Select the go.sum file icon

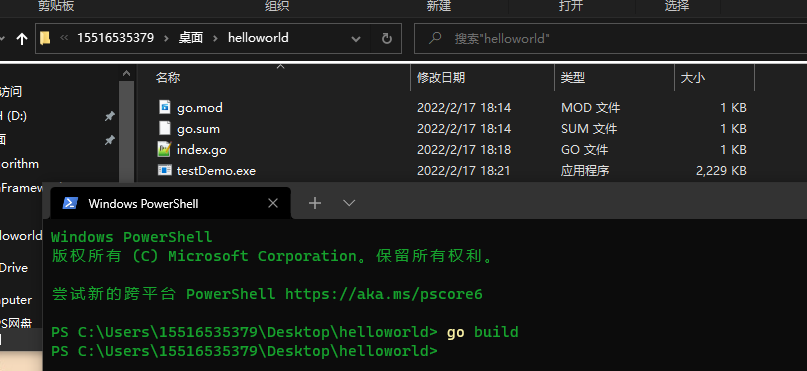164,128
